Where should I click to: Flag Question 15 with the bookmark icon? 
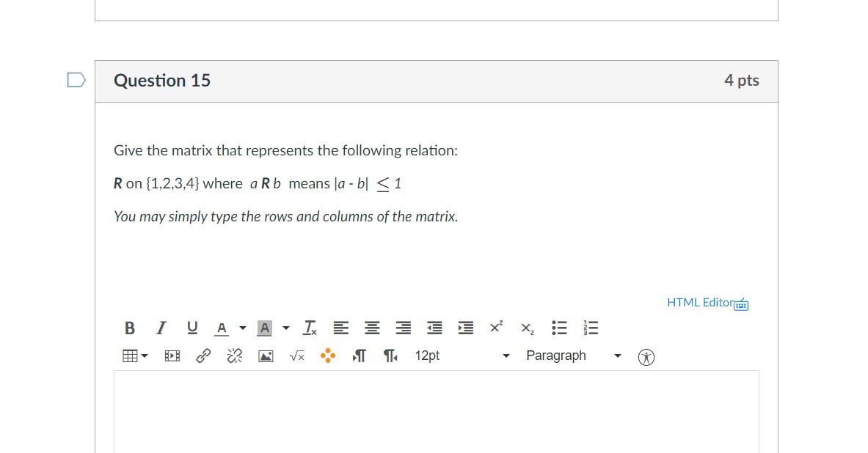(x=76, y=80)
